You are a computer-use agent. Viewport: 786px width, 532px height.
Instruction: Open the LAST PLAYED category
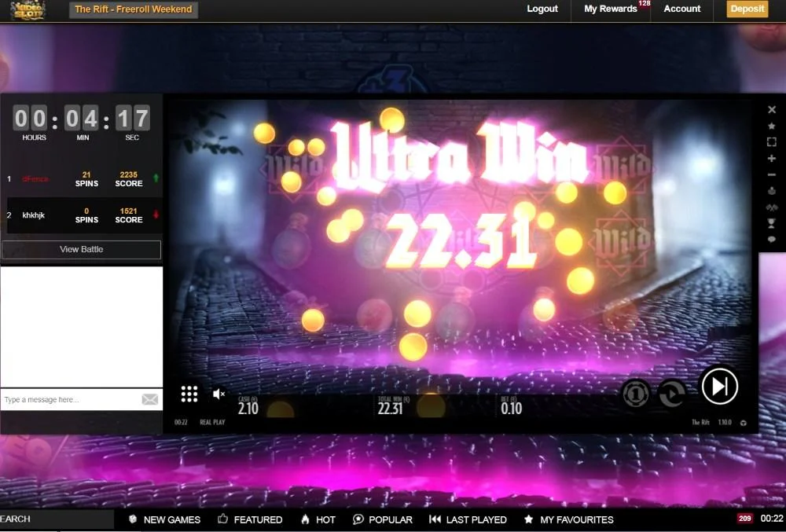click(x=468, y=519)
